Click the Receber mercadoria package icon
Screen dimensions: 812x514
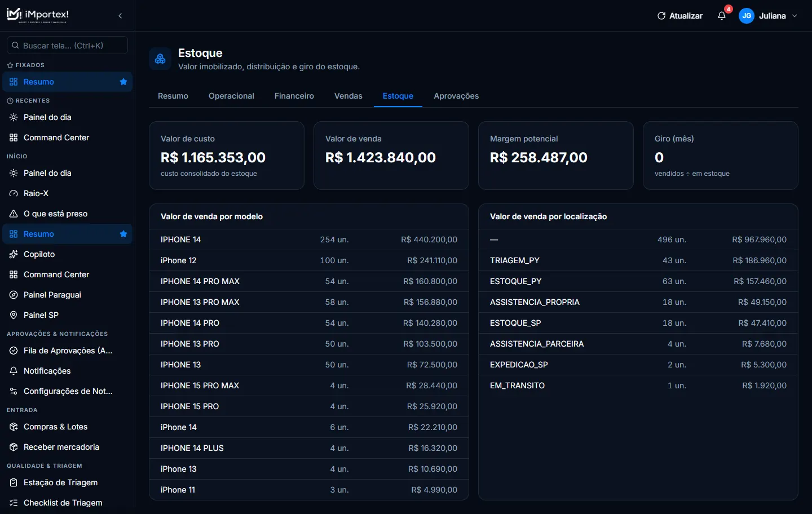pyautogui.click(x=14, y=447)
